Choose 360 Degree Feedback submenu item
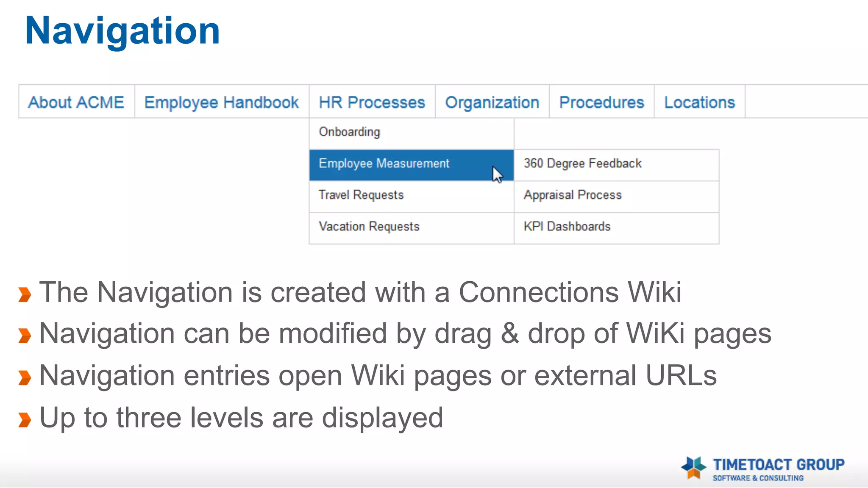The height and width of the screenshot is (488, 868). tap(617, 165)
